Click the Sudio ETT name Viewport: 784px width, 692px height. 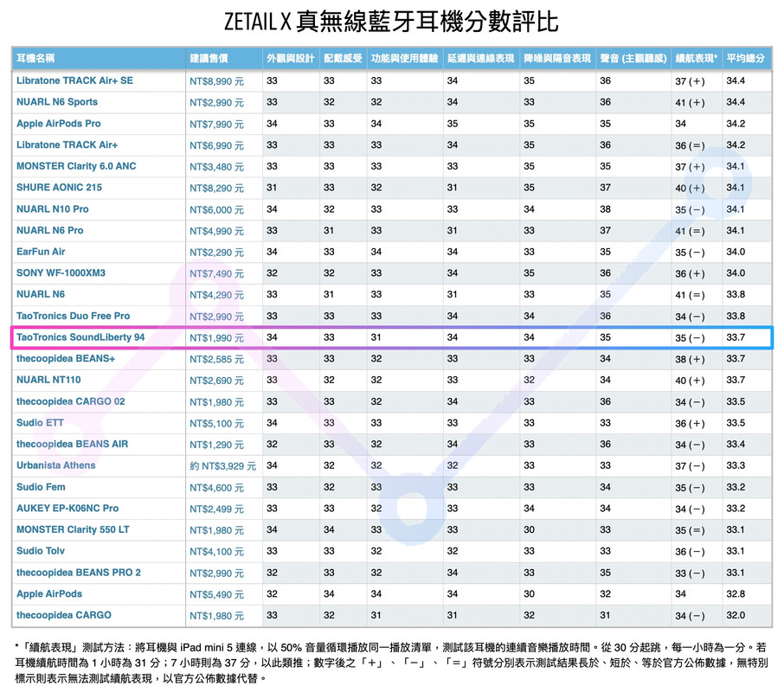(x=40, y=423)
